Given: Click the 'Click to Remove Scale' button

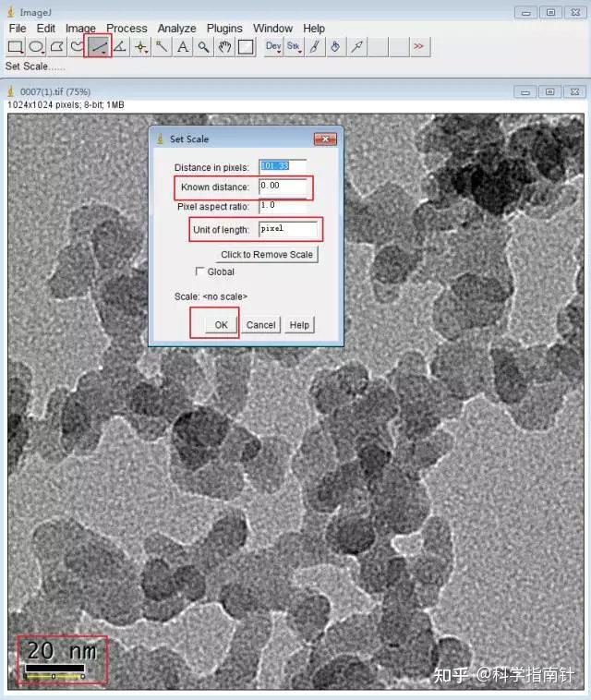Looking at the screenshot, I should pyautogui.click(x=267, y=255).
